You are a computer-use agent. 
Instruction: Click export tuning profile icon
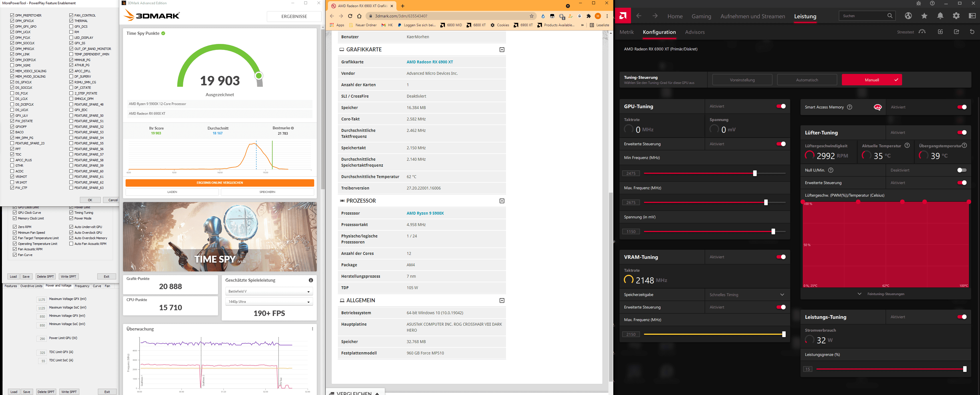[956, 32]
